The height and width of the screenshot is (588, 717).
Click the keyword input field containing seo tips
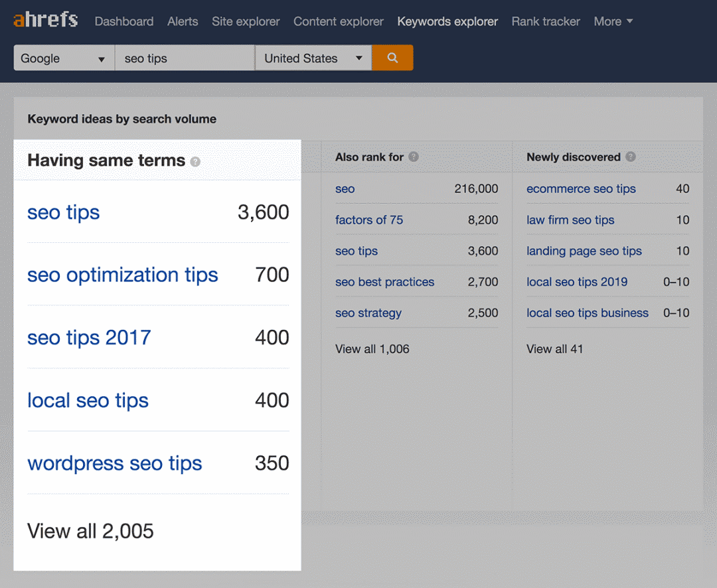point(185,58)
